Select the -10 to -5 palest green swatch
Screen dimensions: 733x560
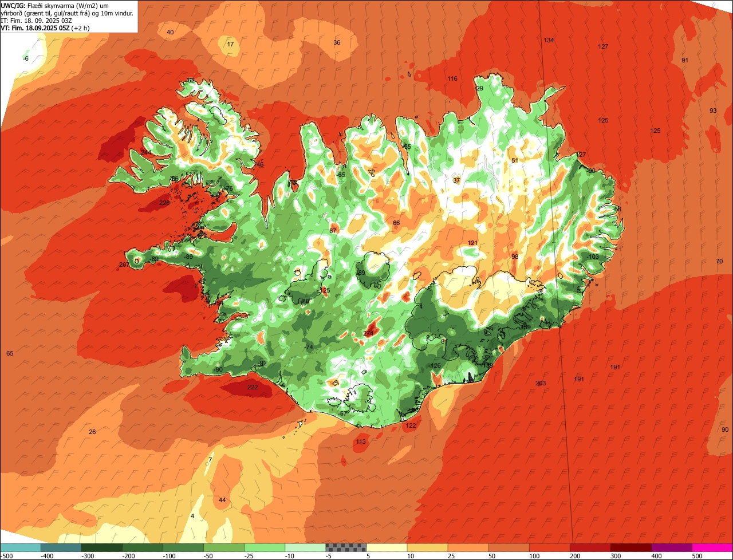pyautogui.click(x=305, y=547)
